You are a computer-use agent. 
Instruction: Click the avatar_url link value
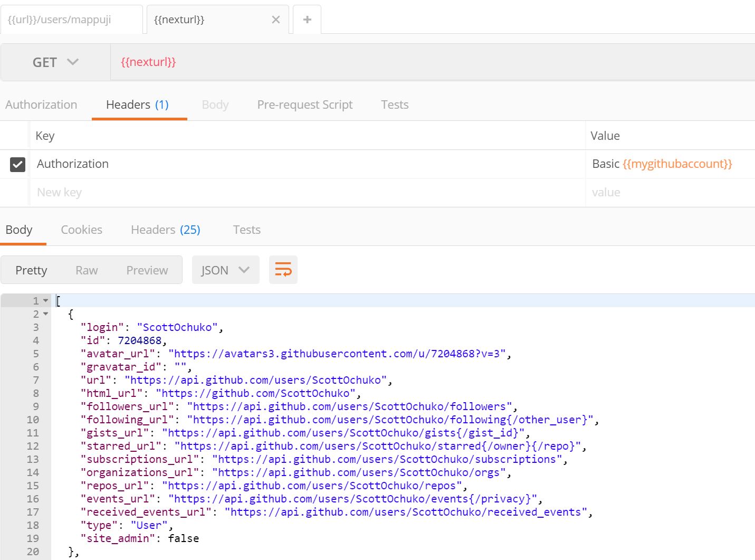tap(337, 354)
